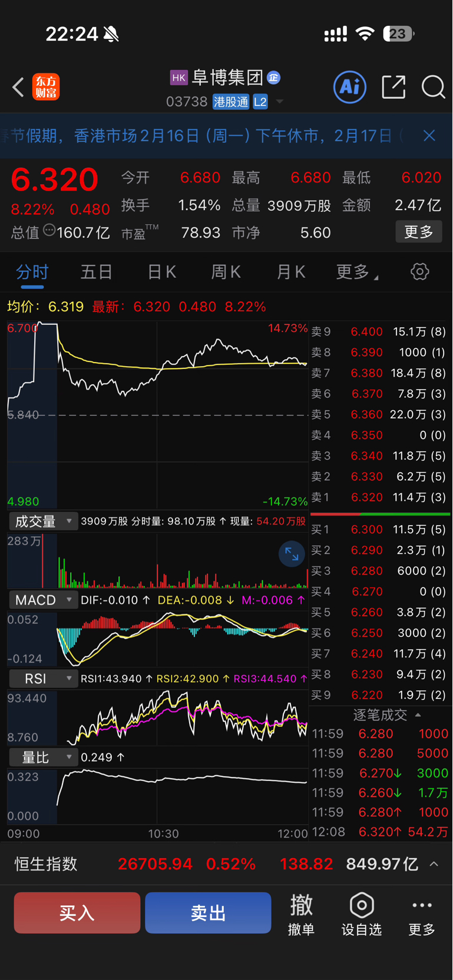
Task: Select 卖3 ask price 6.340
Action: (380, 456)
